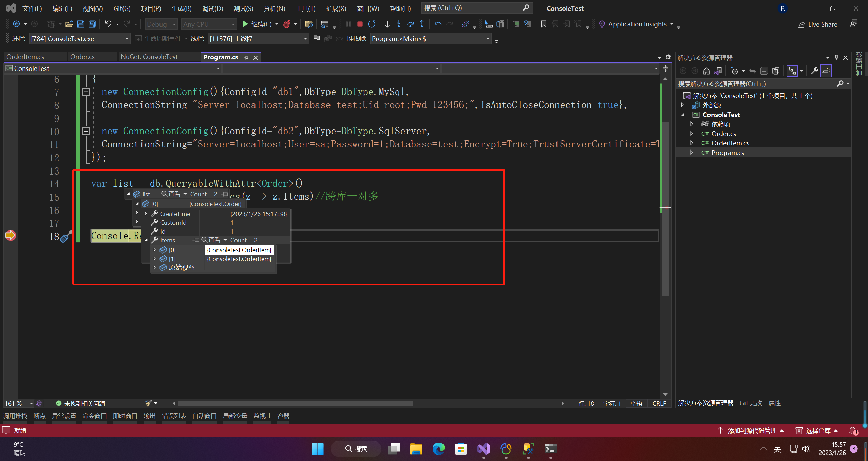Expand the CreateTime property in datatip
Screen dimensions: 868x461
point(146,214)
